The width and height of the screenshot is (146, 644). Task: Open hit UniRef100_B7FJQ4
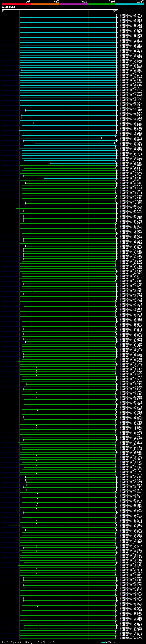pos(131,27)
